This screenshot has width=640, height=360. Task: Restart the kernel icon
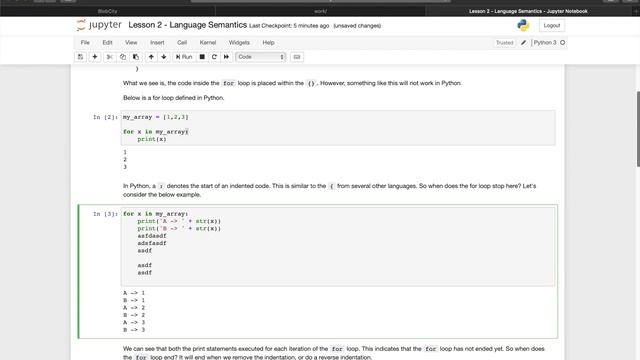[x=214, y=57]
